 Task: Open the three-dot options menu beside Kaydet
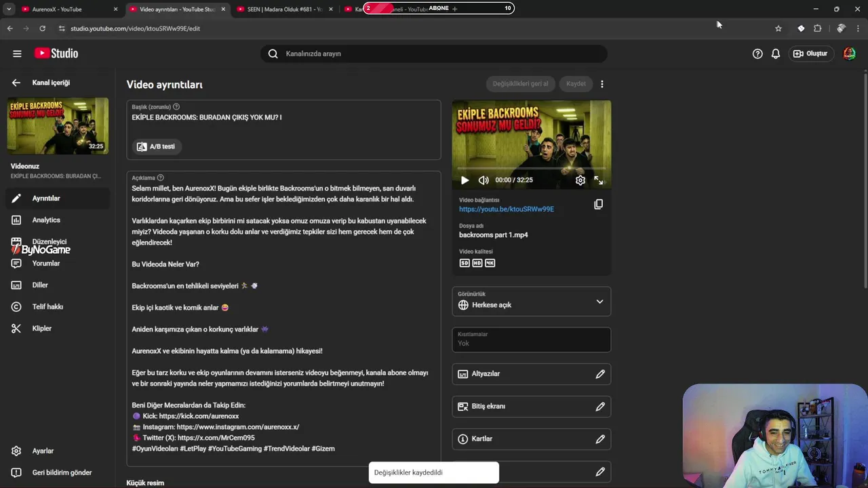pyautogui.click(x=602, y=84)
